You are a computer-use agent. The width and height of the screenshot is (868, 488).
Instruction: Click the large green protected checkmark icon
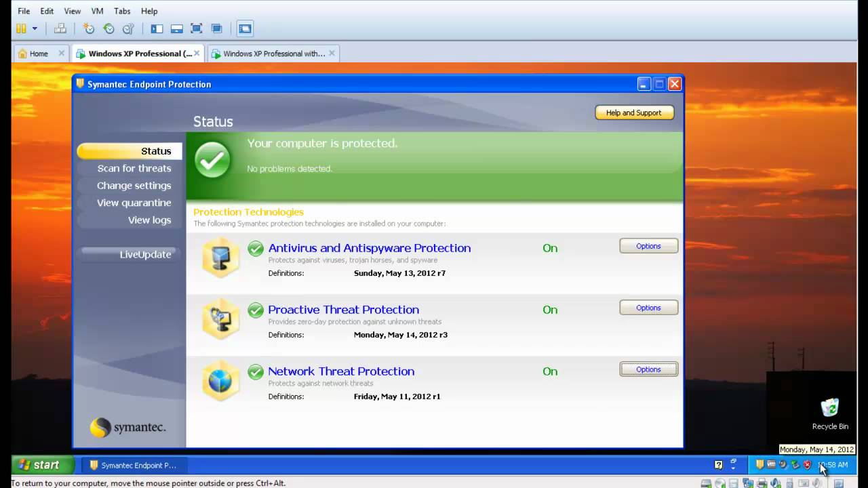click(212, 161)
